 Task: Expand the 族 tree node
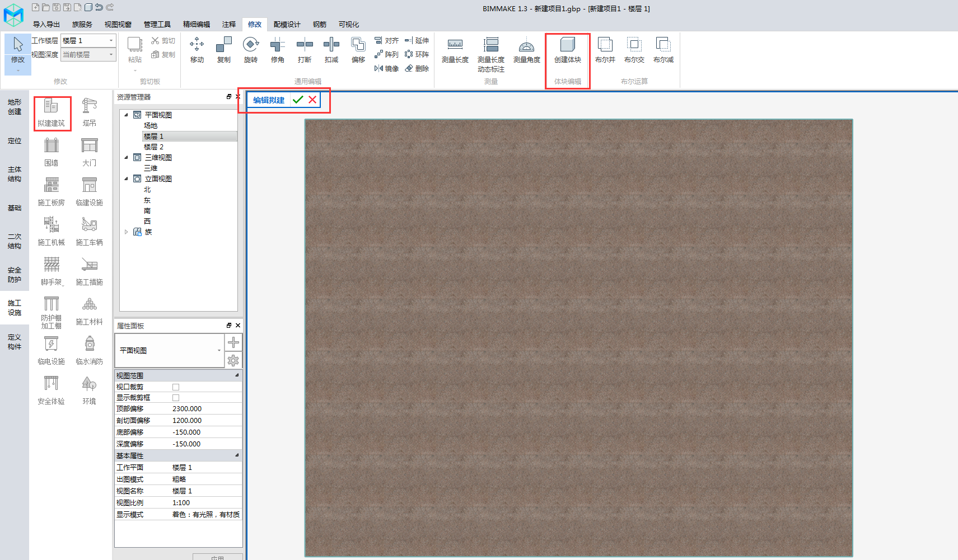126,232
